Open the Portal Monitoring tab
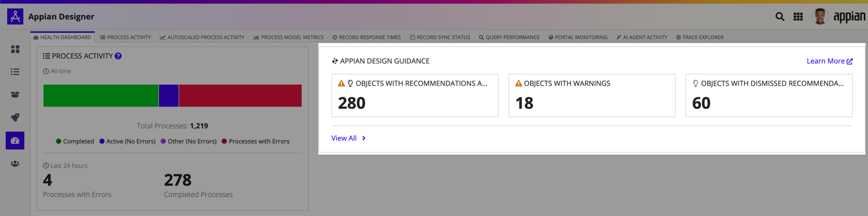Image resolution: width=868 pixels, height=216 pixels. [578, 37]
